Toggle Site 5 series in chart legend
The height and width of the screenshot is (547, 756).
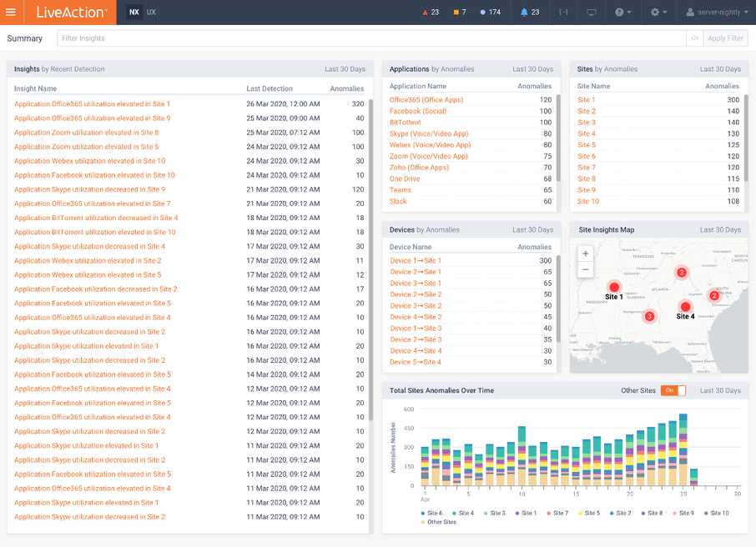point(589,513)
